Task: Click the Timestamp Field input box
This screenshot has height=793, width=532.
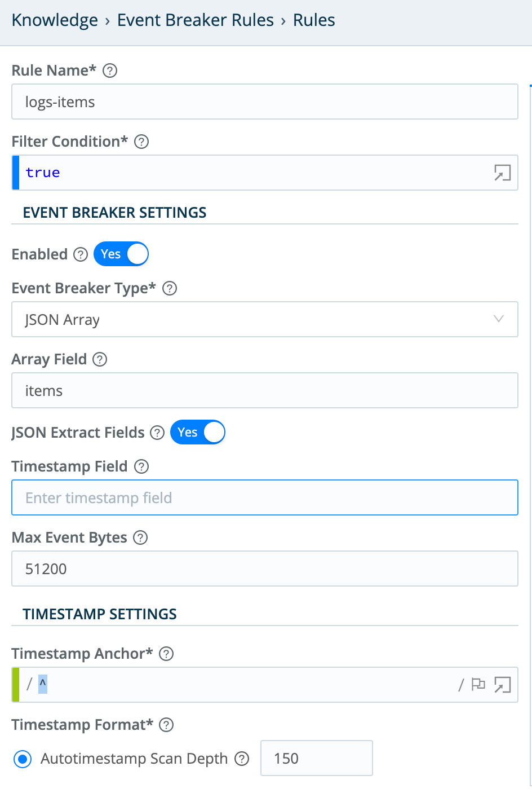Action: (265, 497)
